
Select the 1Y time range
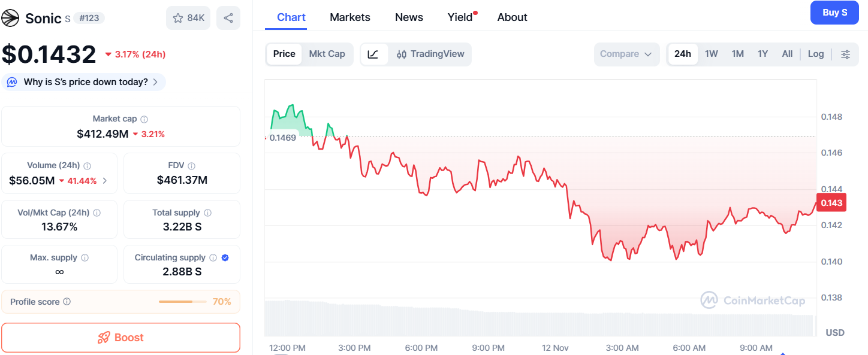click(x=762, y=54)
